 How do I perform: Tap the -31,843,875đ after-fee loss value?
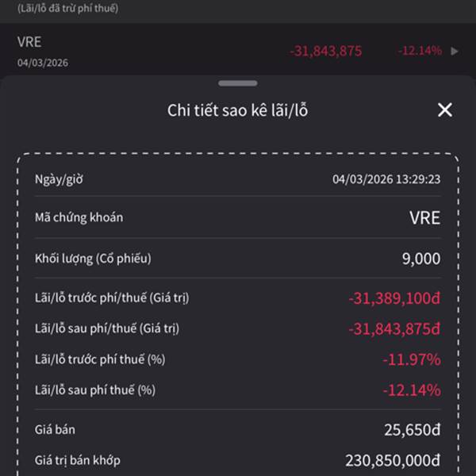tap(394, 328)
